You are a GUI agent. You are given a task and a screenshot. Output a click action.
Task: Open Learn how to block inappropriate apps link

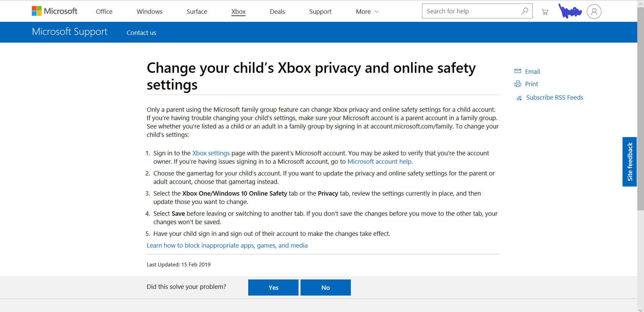pos(227,245)
